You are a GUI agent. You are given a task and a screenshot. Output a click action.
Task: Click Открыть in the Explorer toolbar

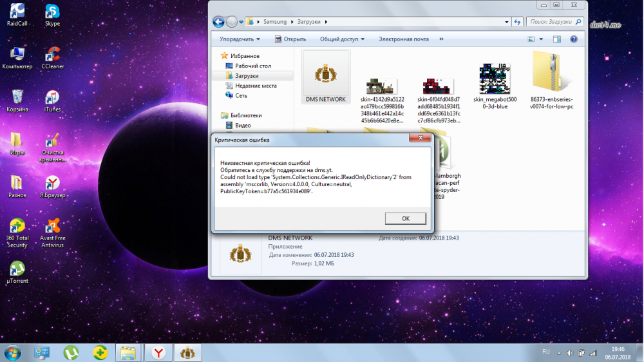coord(290,39)
